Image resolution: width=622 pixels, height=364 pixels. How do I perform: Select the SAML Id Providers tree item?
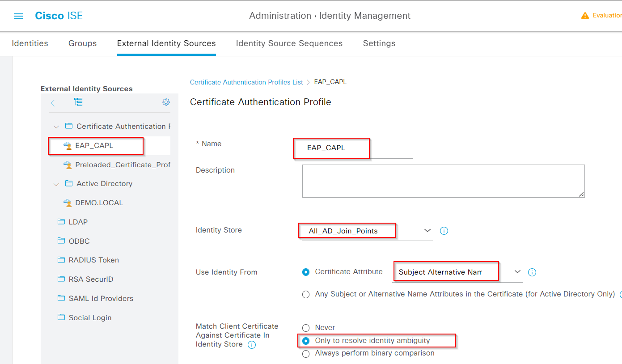(x=101, y=298)
